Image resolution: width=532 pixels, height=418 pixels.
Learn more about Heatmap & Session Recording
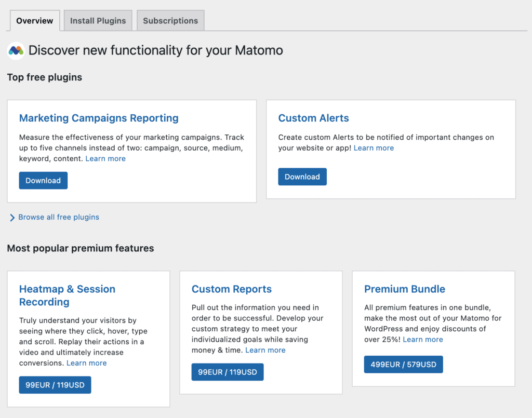point(87,363)
